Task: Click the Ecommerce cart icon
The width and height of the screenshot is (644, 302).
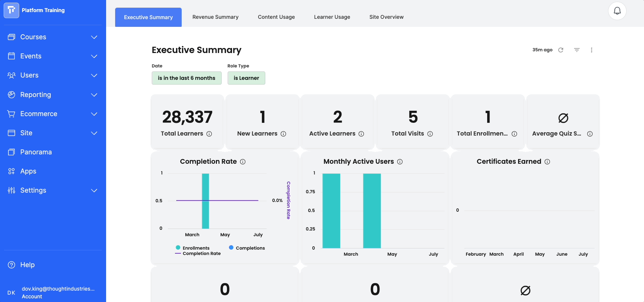Action: coord(11,114)
